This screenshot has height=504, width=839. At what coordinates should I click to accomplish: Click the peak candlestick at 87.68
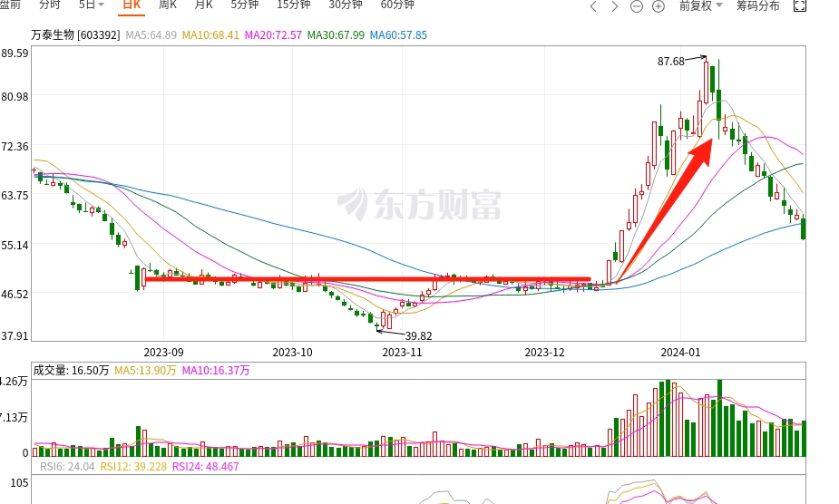707,81
